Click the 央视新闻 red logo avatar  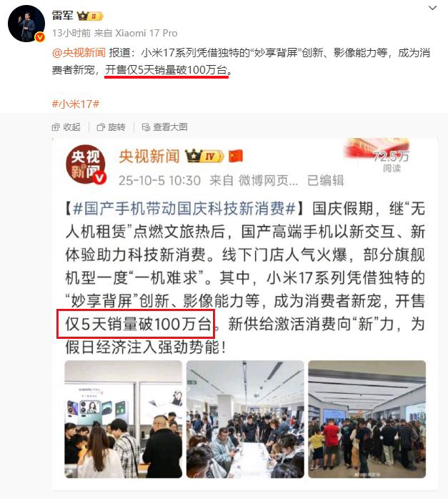click(85, 165)
